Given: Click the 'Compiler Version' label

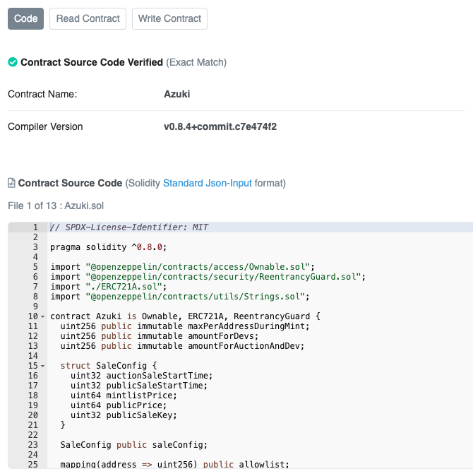Looking at the screenshot, I should point(45,126).
